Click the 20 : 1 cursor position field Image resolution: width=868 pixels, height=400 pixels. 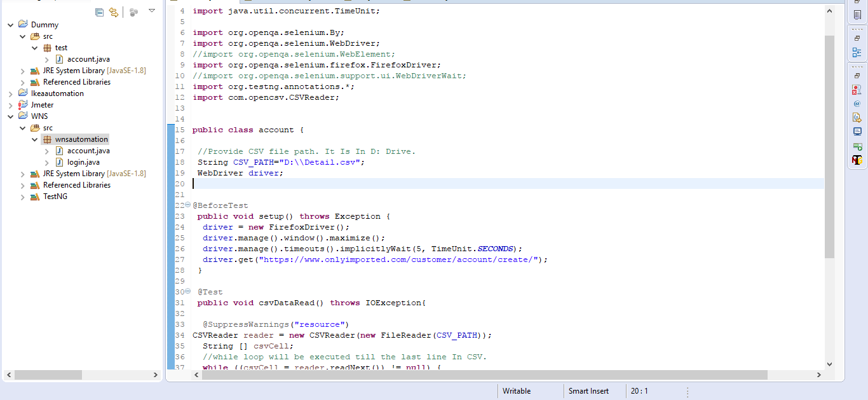pyautogui.click(x=639, y=391)
